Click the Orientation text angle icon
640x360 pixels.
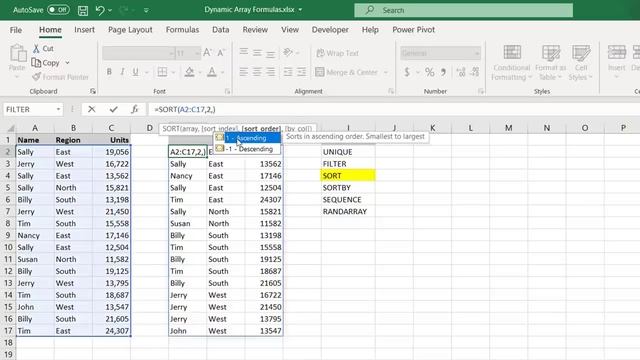[x=288, y=52]
